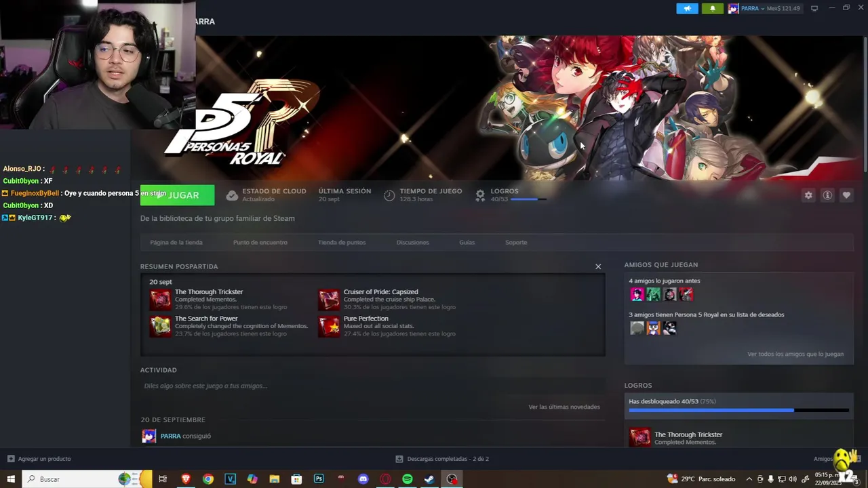Open OBS Studio from taskbar
Screen dimensions: 868x488
[x=452, y=479]
